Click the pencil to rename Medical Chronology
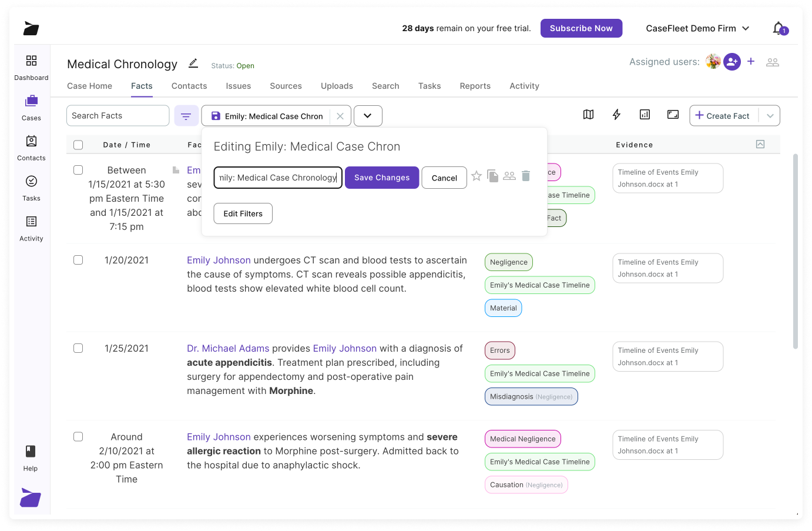 [193, 64]
